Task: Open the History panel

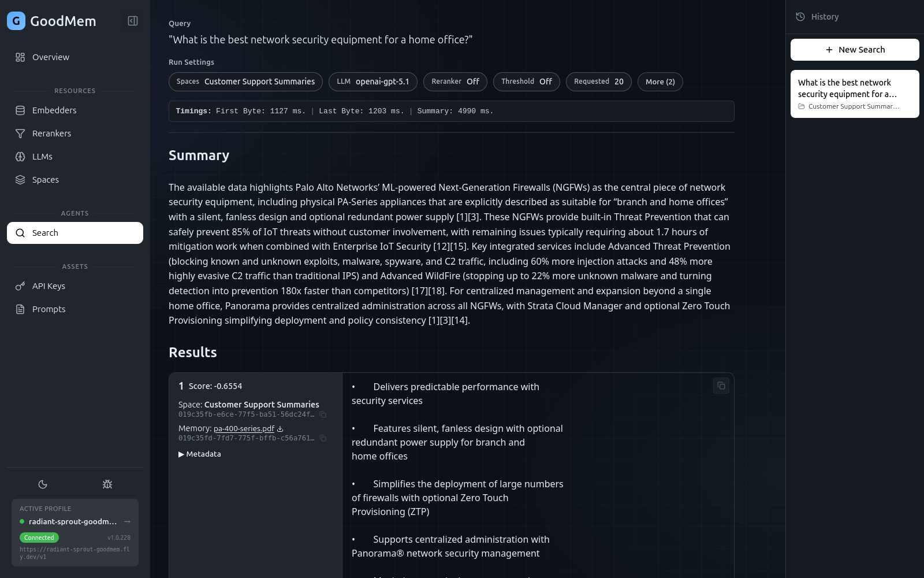Action: click(x=817, y=16)
